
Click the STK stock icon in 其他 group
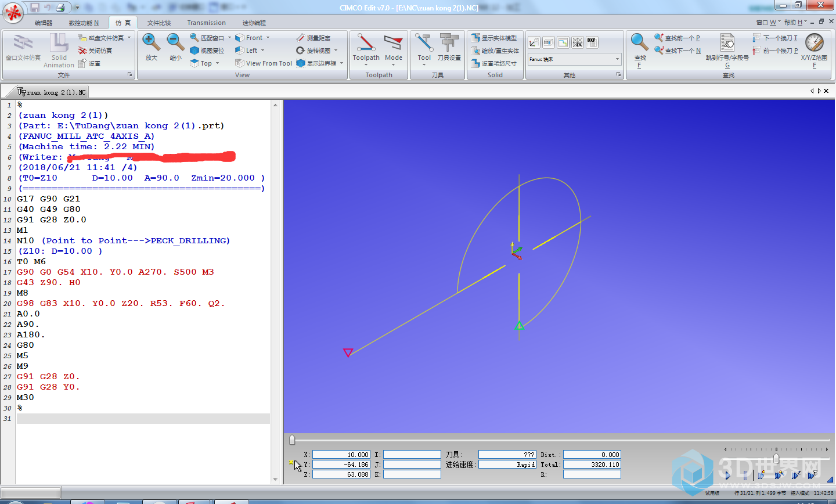coord(577,42)
